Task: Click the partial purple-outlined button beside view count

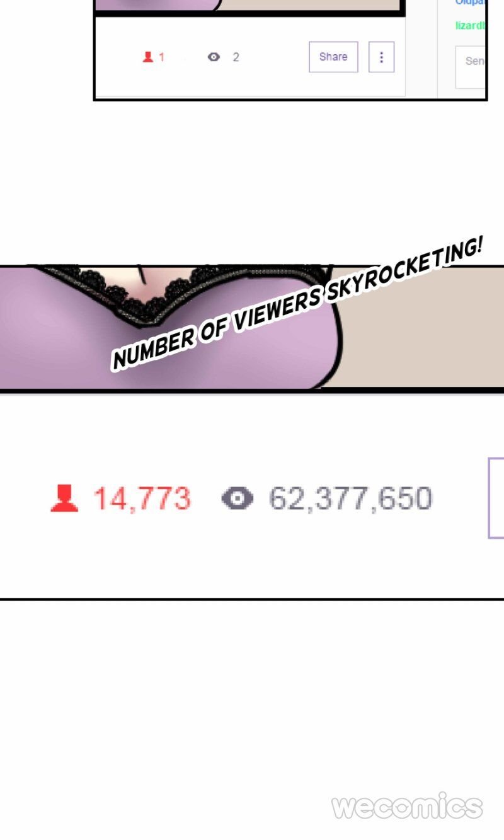Action: click(496, 498)
